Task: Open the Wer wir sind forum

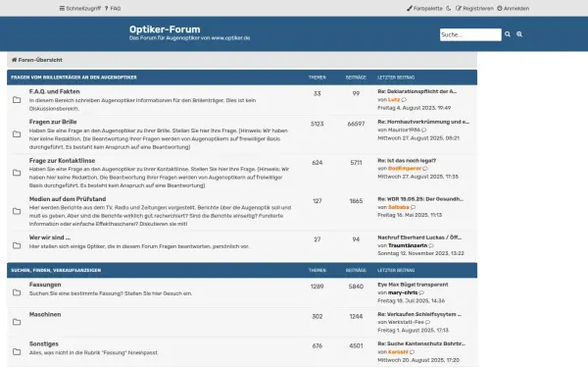Action: point(50,237)
